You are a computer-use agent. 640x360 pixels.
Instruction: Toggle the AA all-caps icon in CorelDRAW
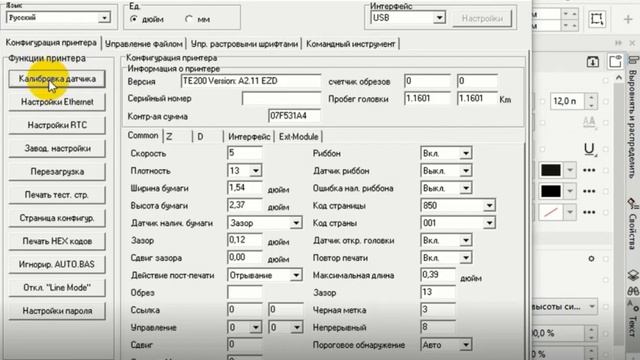pos(589,122)
